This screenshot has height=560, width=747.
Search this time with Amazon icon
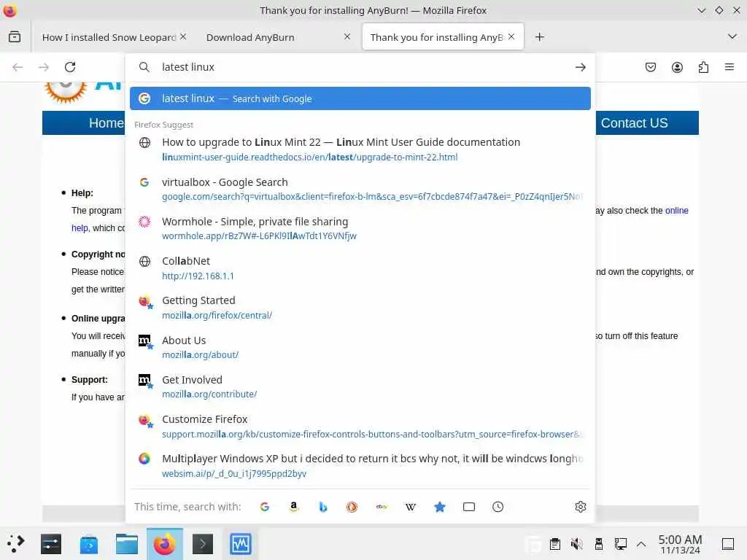click(294, 507)
